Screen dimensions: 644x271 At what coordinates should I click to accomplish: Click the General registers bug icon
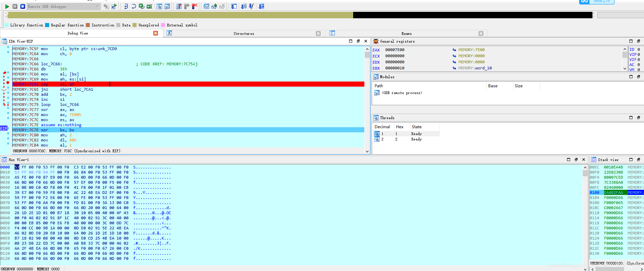(376, 41)
